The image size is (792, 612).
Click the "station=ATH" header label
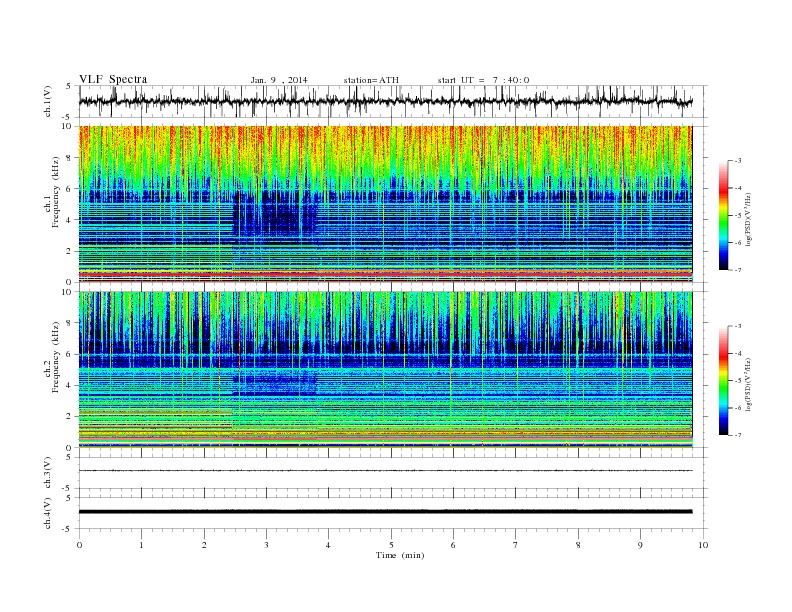click(x=371, y=80)
